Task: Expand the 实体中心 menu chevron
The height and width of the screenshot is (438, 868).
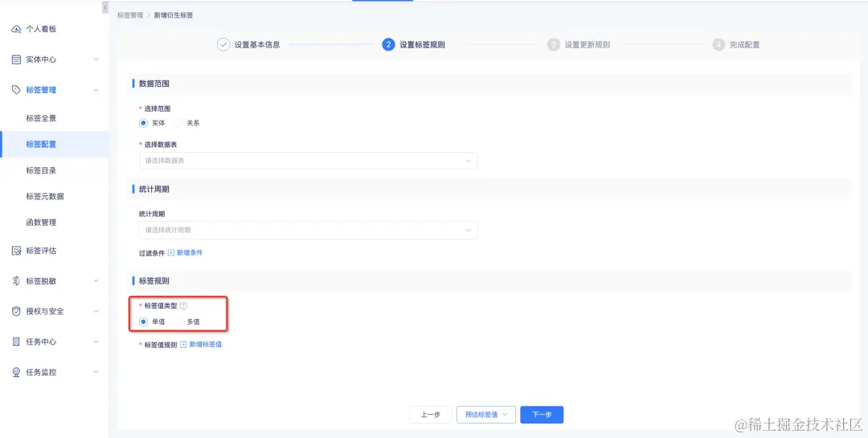Action: click(96, 59)
